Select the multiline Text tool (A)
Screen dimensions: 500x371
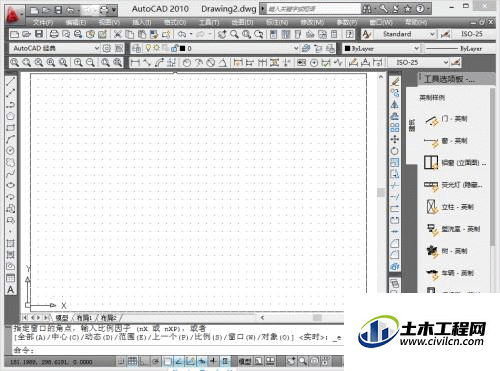tap(11, 290)
